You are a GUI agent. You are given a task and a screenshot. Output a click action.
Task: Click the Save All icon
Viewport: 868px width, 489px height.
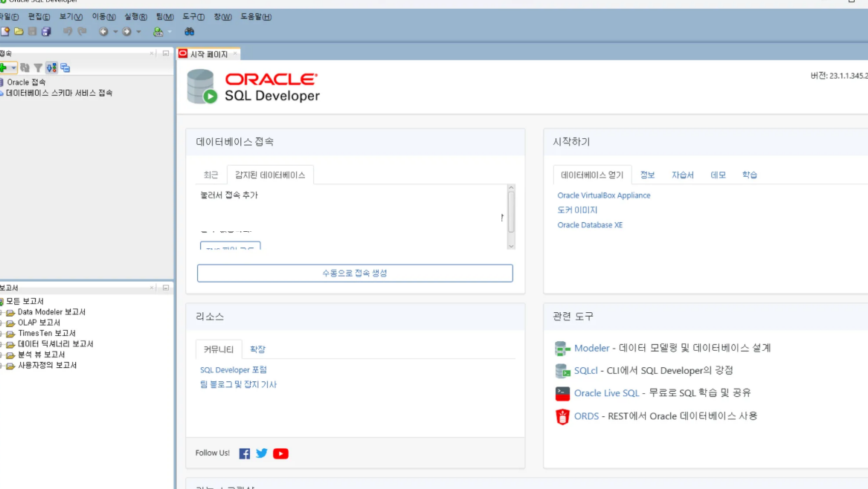click(46, 31)
